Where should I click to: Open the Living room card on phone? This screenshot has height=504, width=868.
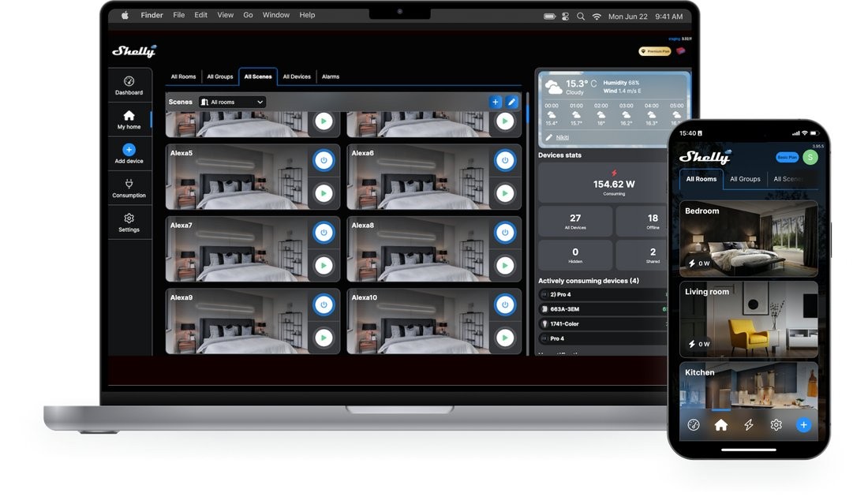[x=748, y=319]
